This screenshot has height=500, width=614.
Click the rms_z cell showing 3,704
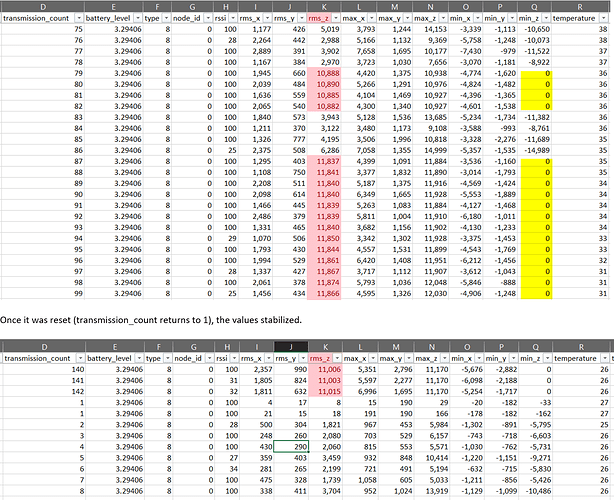[325, 491]
